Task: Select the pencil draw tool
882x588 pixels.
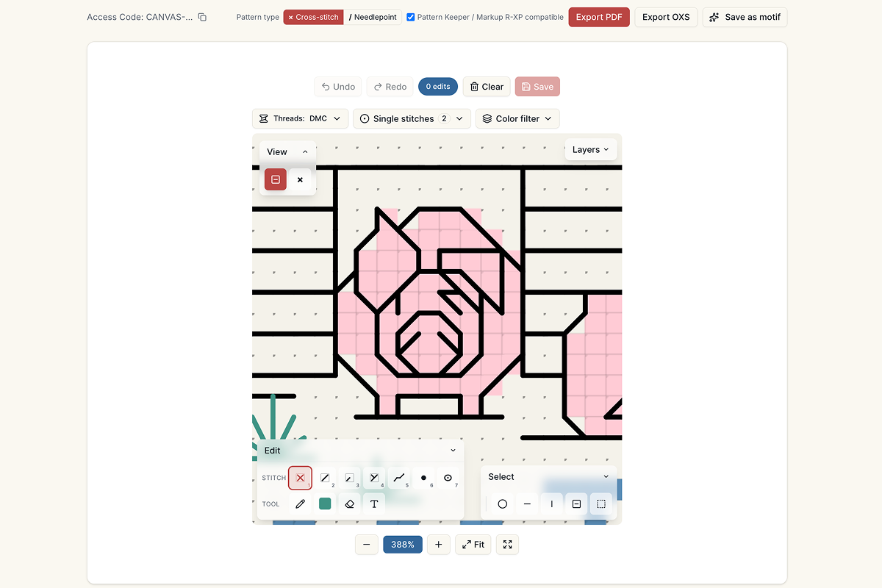Action: click(x=300, y=503)
